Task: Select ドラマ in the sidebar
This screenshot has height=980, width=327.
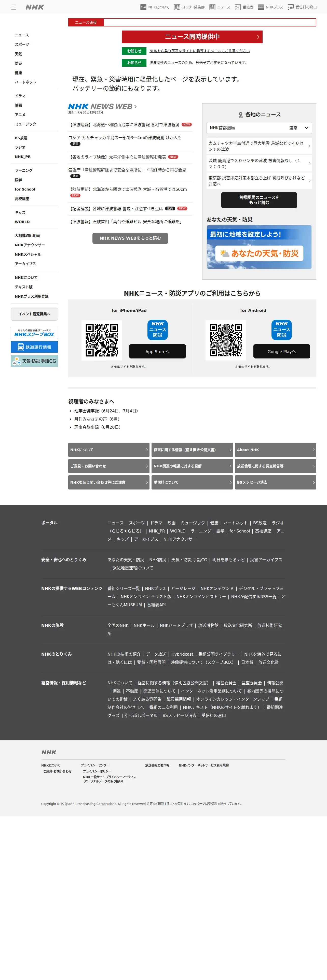Action: [20, 96]
